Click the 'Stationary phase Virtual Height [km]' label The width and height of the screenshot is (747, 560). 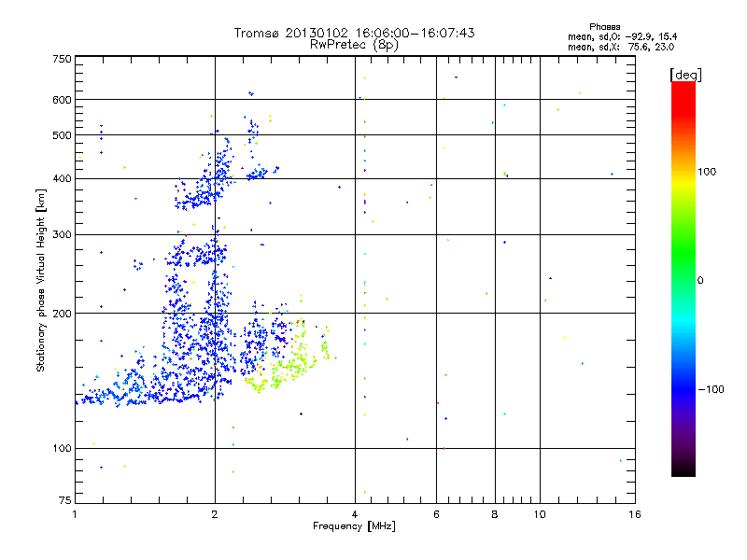tap(40, 280)
